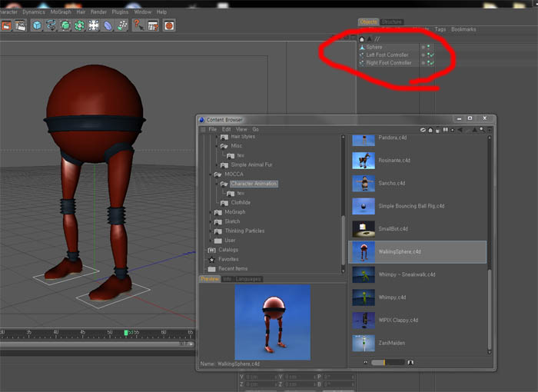Expand the Simple Animal Fur folder
This screenshot has height=392, width=538.
click(x=217, y=165)
